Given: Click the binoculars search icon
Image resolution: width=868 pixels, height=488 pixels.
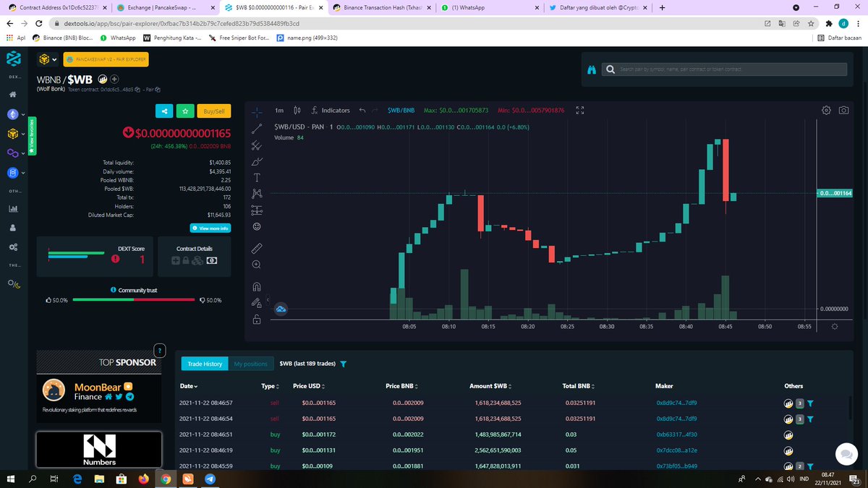Looking at the screenshot, I should (x=592, y=69).
